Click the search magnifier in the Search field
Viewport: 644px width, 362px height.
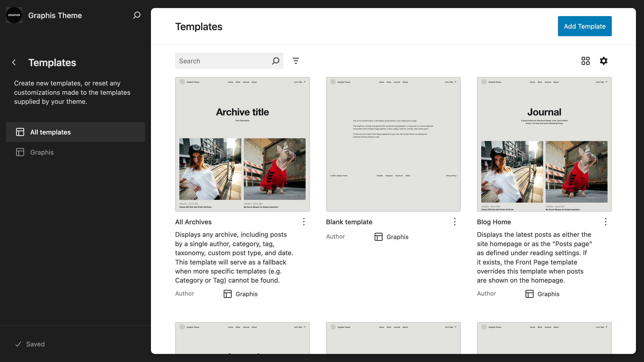click(x=275, y=61)
